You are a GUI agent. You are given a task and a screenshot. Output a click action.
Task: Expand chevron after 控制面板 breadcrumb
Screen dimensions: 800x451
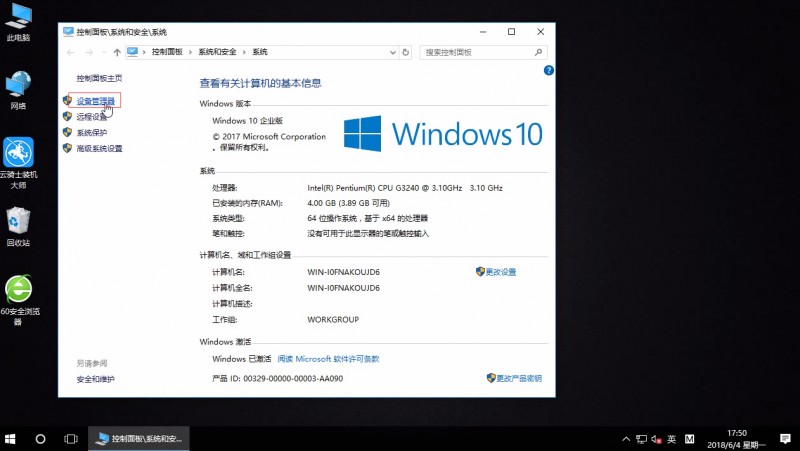pos(190,52)
